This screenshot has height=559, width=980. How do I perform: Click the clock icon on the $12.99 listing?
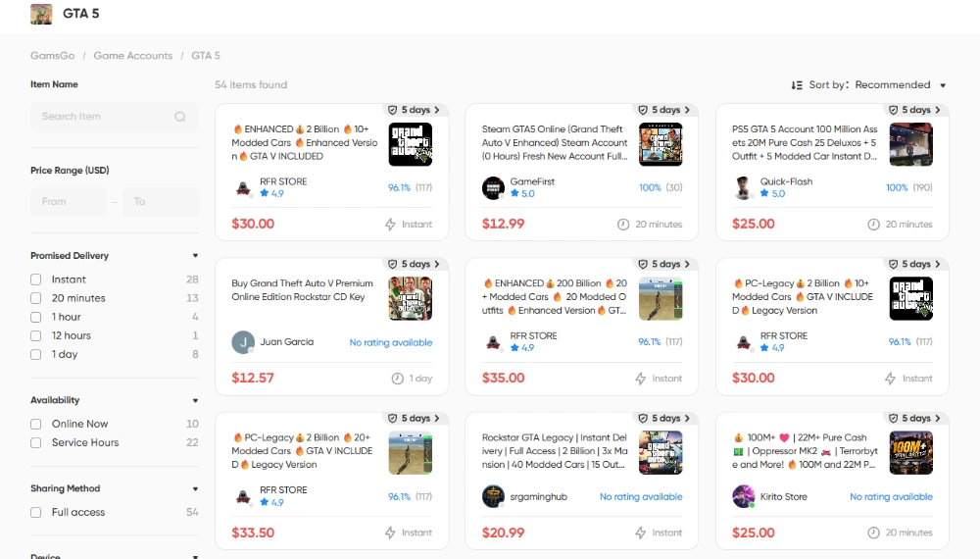[623, 225]
